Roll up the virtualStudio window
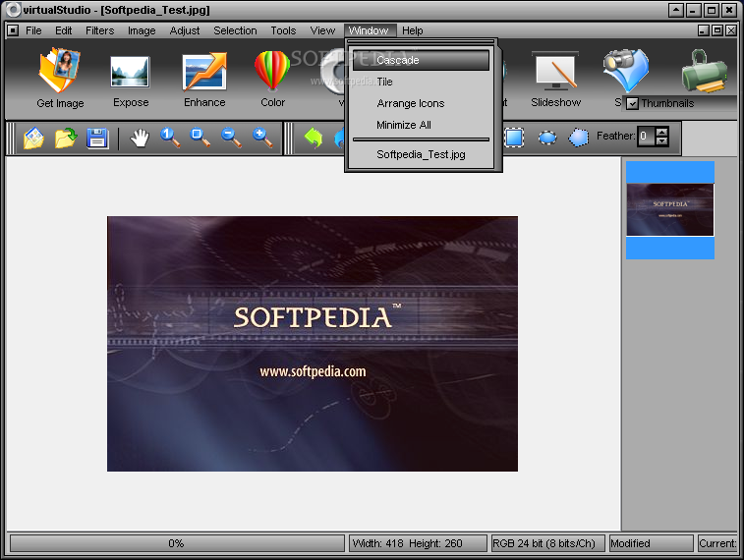The height and width of the screenshot is (560, 744). (675, 10)
